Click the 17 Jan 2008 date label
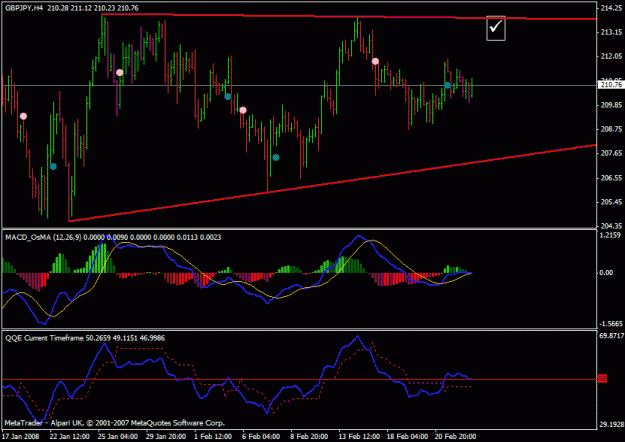Viewport: 625px width, 442px height. coord(21,436)
